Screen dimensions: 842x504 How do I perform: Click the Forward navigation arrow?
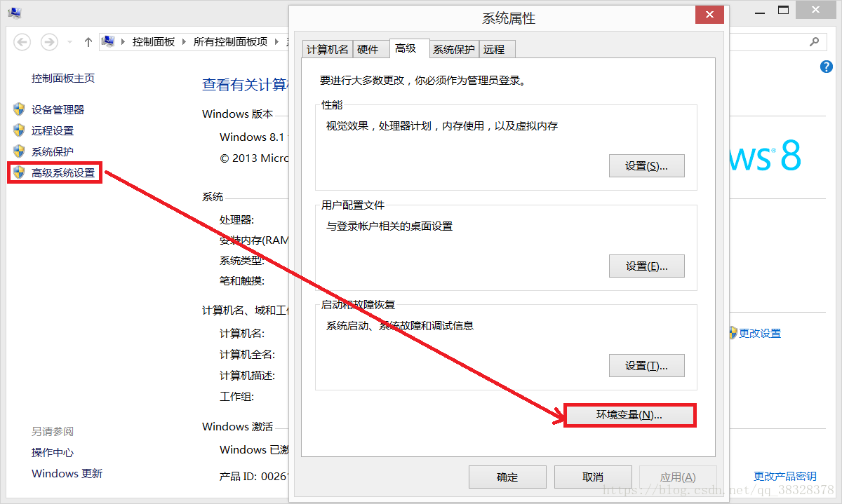coord(48,42)
